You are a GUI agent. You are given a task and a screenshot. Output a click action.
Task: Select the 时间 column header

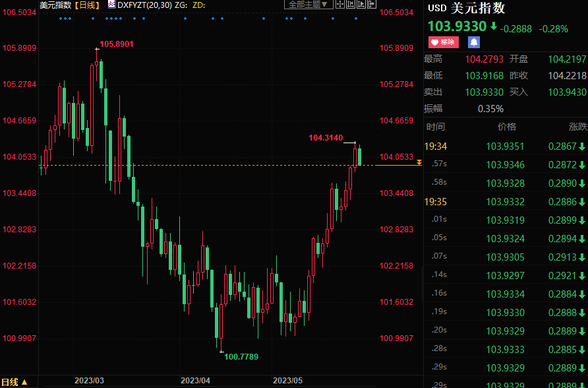[x=436, y=127]
